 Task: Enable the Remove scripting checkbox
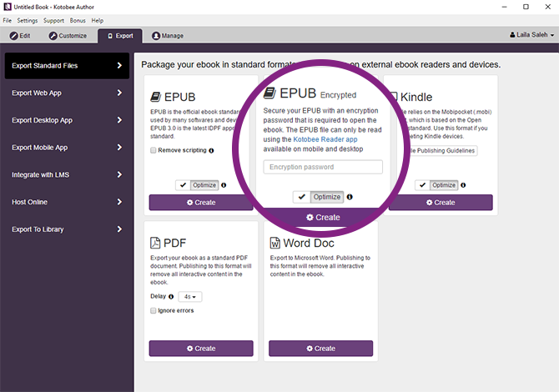[x=154, y=151]
